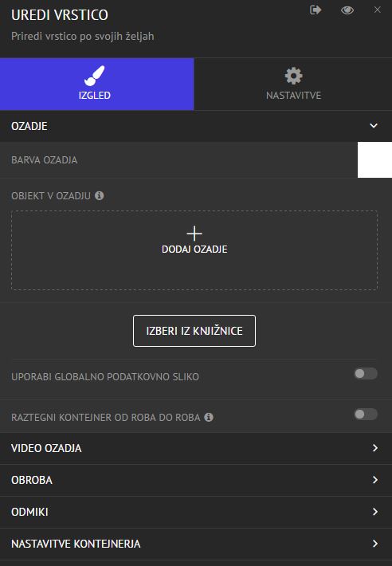The width and height of the screenshot is (392, 566).
Task: Close the Uredi vrstico panel
Action: click(x=377, y=10)
